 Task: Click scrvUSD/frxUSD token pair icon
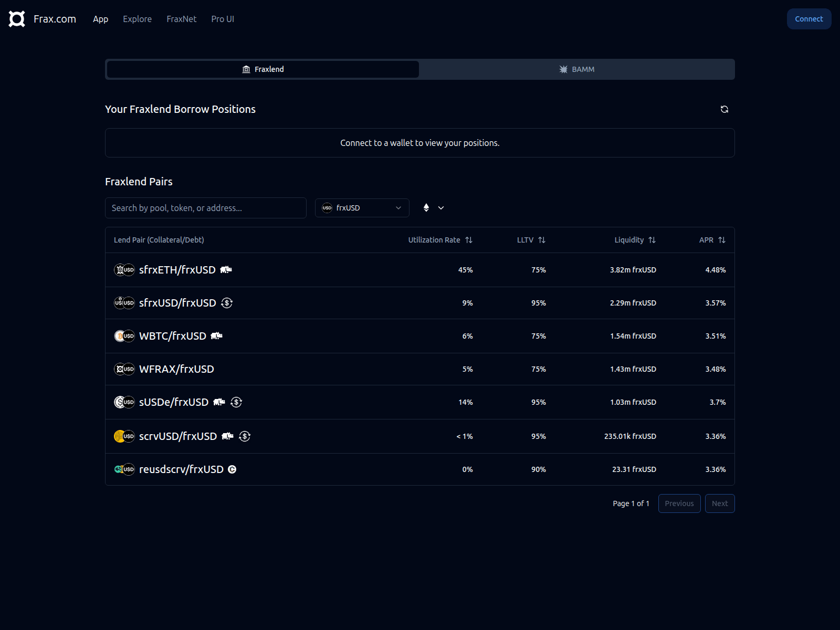click(x=124, y=436)
